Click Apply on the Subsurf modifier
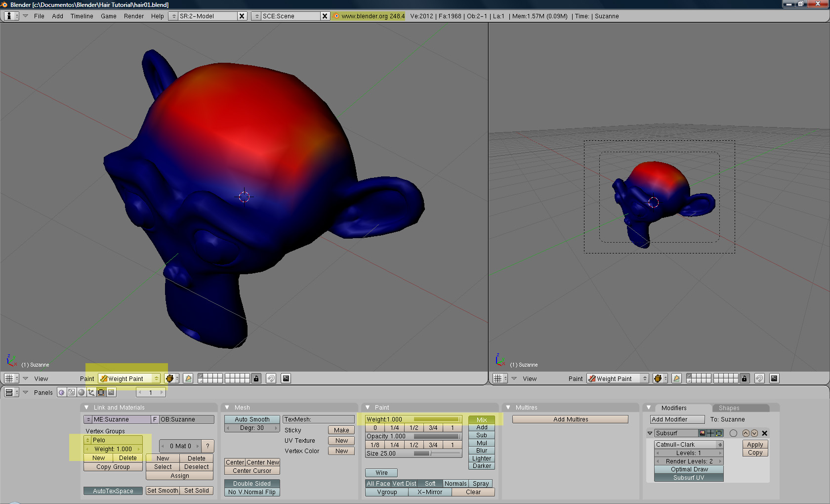The width and height of the screenshot is (830, 504). pyautogui.click(x=755, y=445)
